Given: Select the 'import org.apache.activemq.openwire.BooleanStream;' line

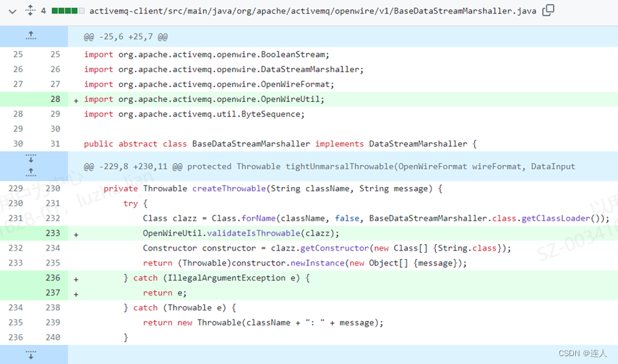Looking at the screenshot, I should (206, 54).
